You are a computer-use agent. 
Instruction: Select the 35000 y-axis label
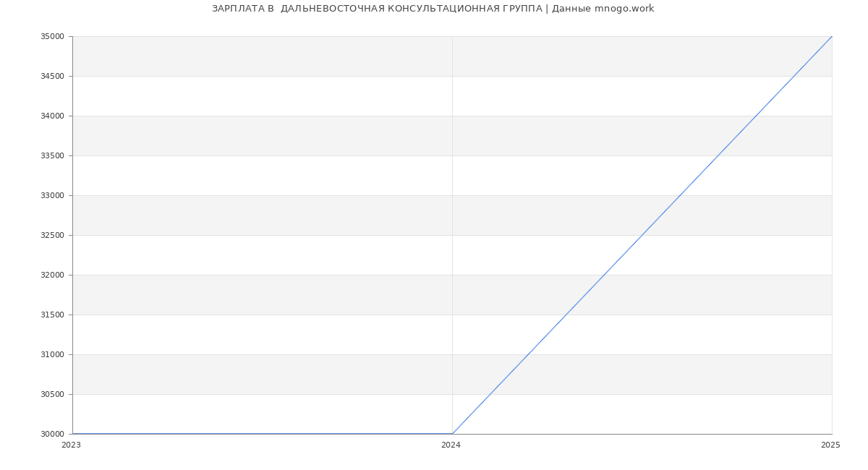(52, 36)
